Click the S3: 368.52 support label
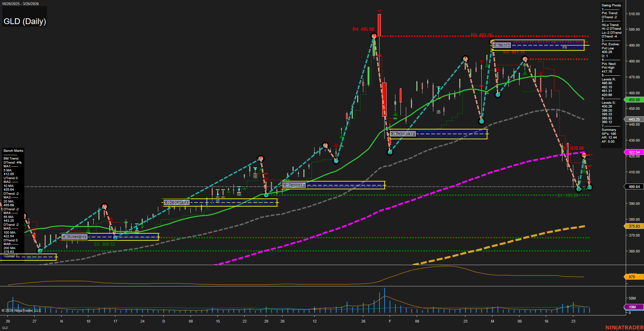 pyautogui.click(x=105, y=243)
